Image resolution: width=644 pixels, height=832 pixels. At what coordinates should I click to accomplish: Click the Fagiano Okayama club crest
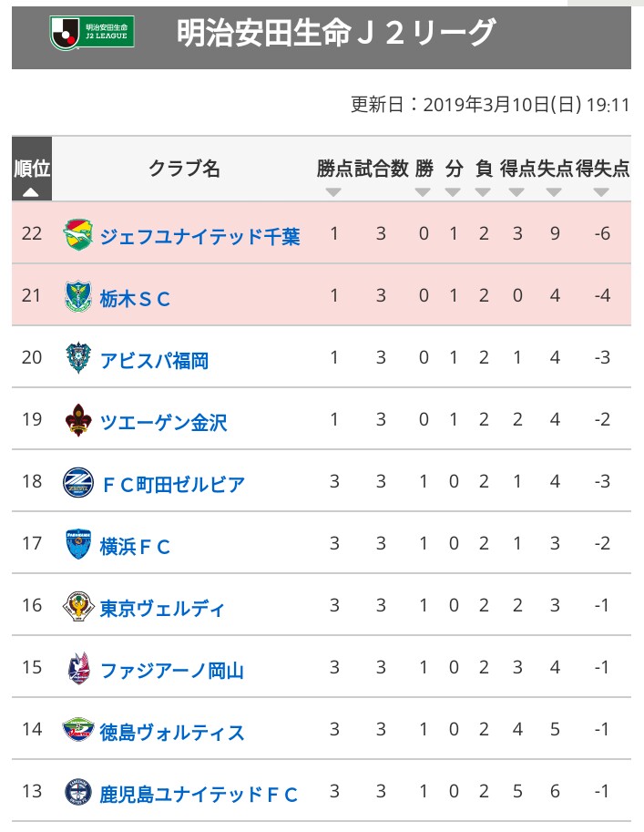pos(78,669)
